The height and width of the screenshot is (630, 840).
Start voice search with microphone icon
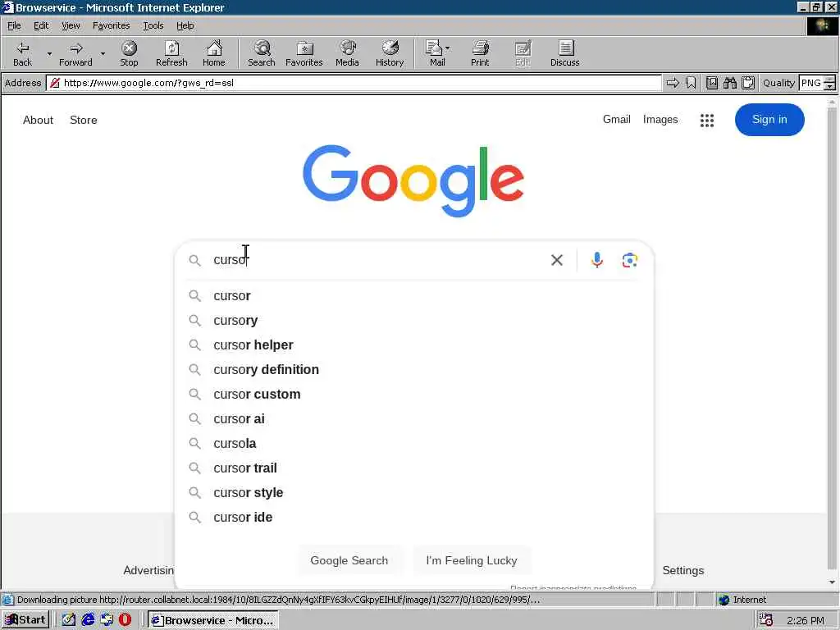[597, 260]
